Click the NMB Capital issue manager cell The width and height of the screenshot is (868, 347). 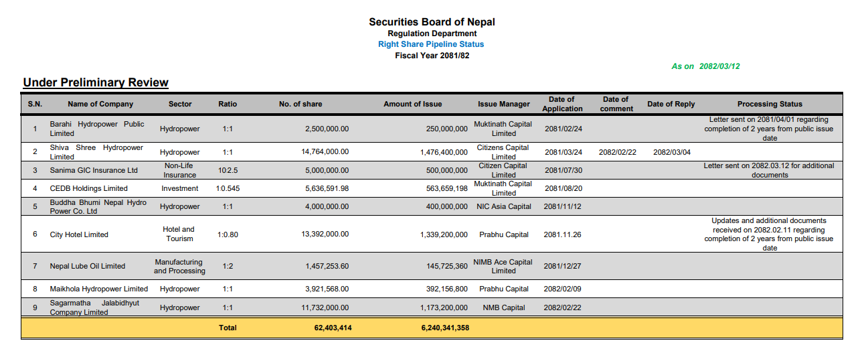point(504,307)
